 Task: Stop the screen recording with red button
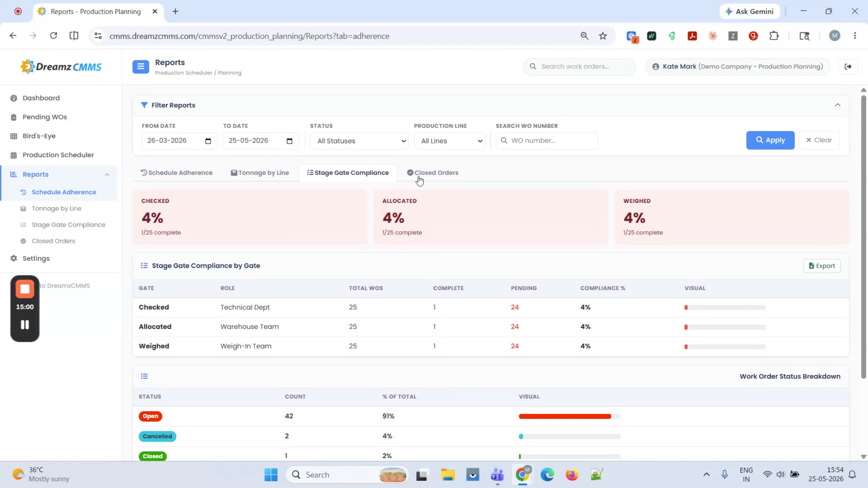tap(25, 289)
